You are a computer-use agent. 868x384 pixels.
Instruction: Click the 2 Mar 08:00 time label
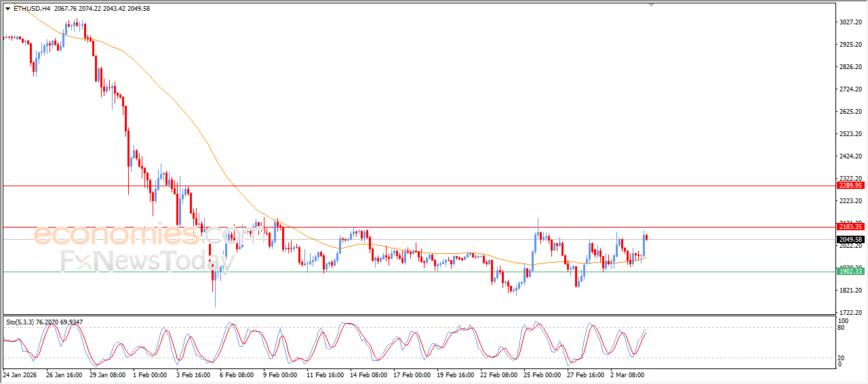(x=627, y=374)
